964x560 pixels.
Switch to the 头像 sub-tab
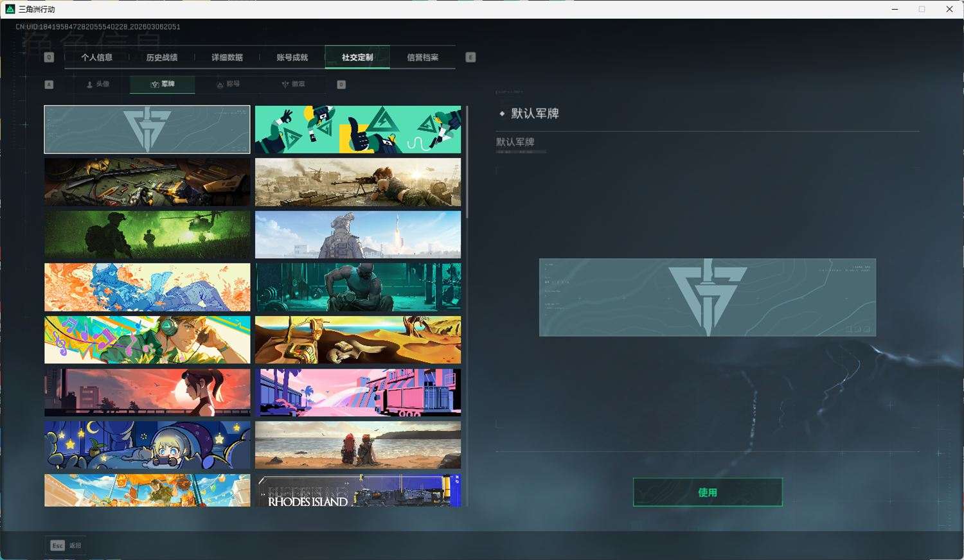pos(98,84)
